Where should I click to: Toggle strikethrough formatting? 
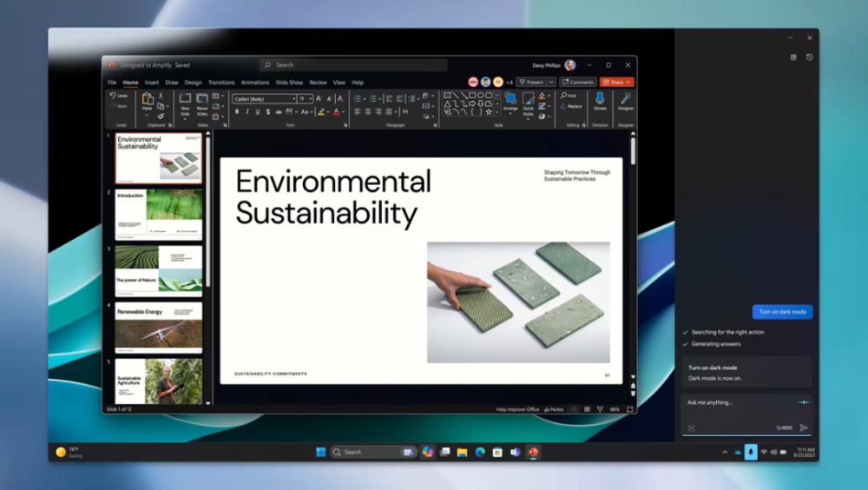(279, 112)
